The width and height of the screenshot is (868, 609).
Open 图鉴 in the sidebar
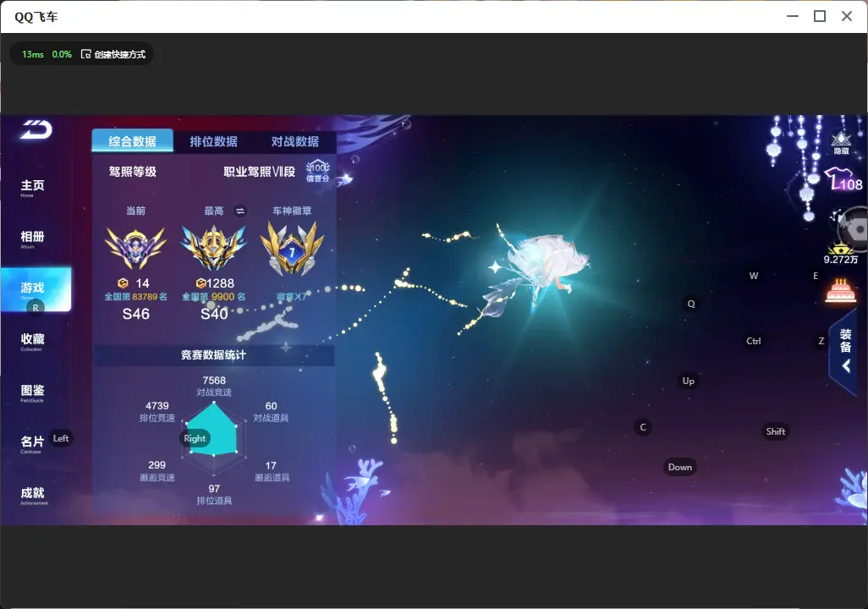pyautogui.click(x=33, y=392)
